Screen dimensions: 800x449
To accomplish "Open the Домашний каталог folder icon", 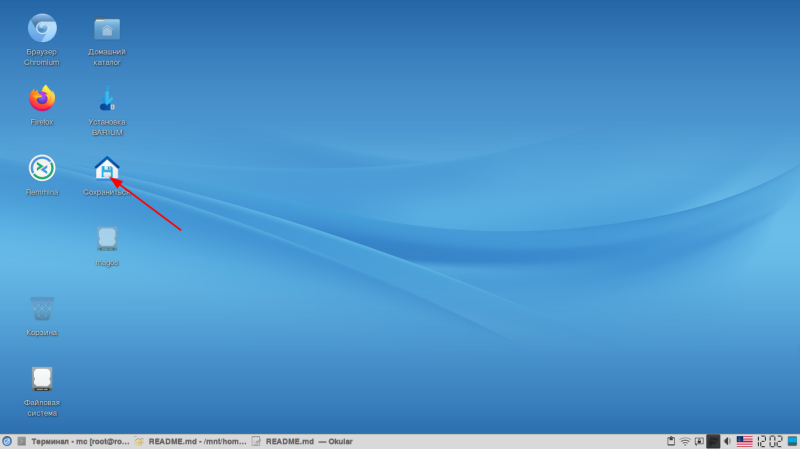I will click(107, 29).
